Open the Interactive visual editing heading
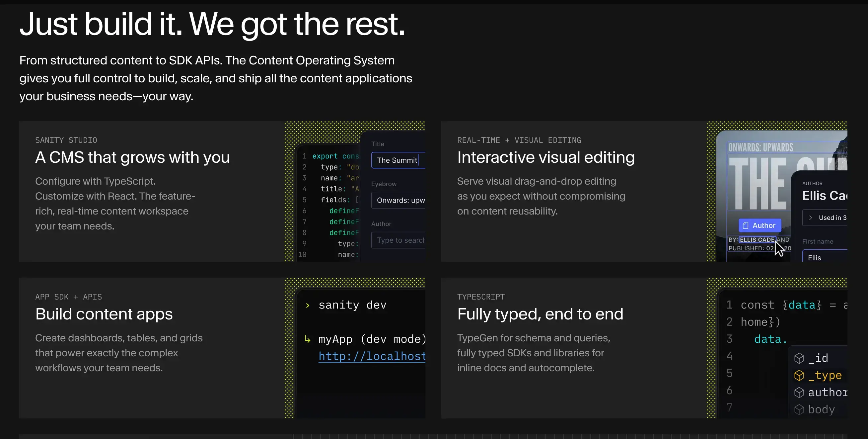 pos(546,157)
